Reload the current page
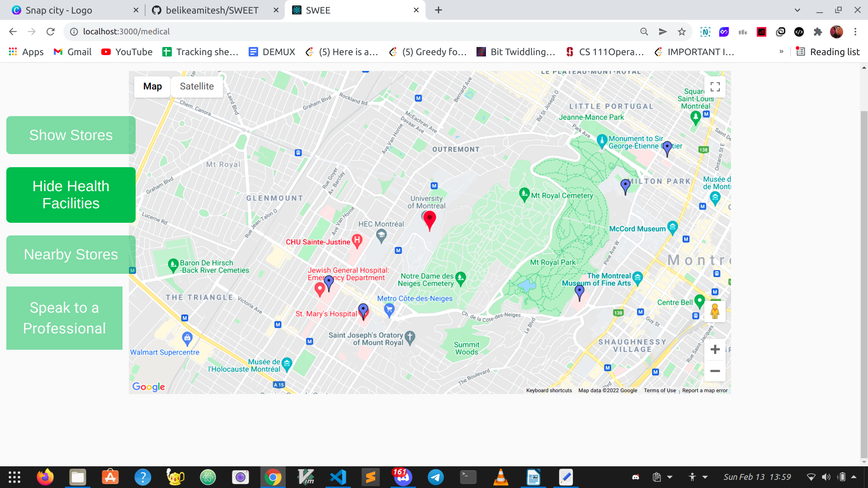This screenshot has width=868, height=488. (x=51, y=32)
